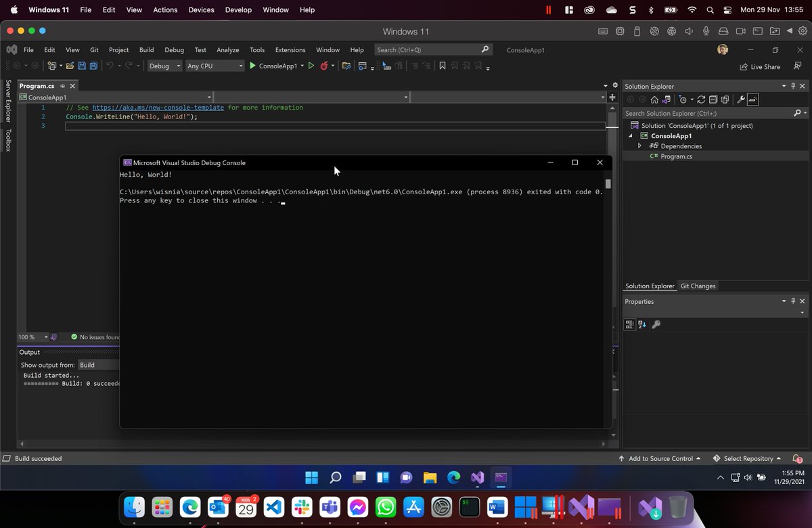Open the notifications bell in status bar

pyautogui.click(x=797, y=458)
